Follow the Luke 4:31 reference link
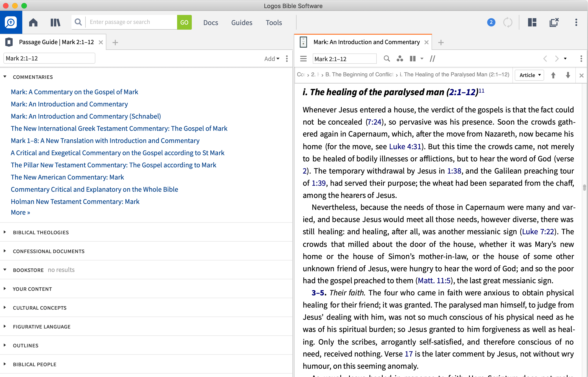Viewport: 588px width, 377px height. (405, 146)
